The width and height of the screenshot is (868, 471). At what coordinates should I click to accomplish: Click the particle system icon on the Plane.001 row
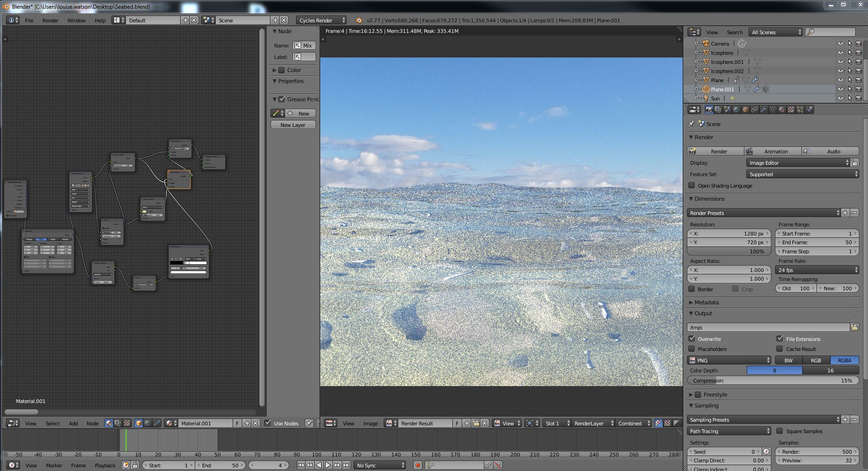click(766, 89)
